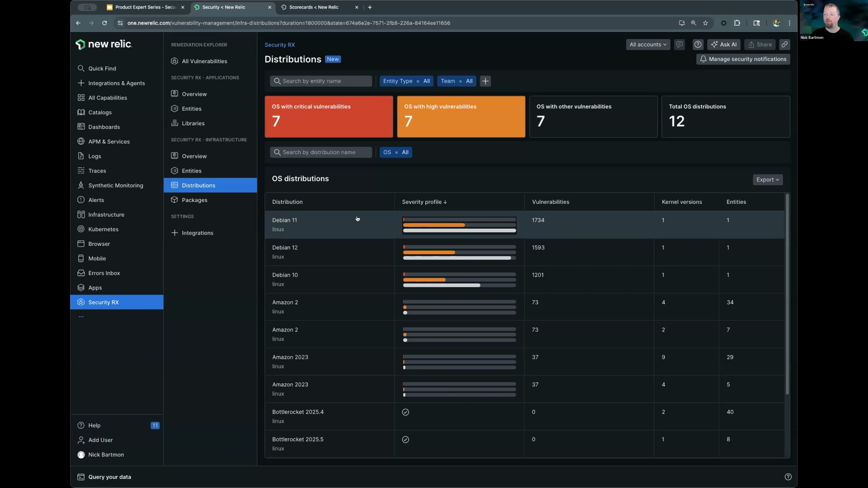Open Query your data
This screenshot has width=868, height=488.
pos(109,477)
